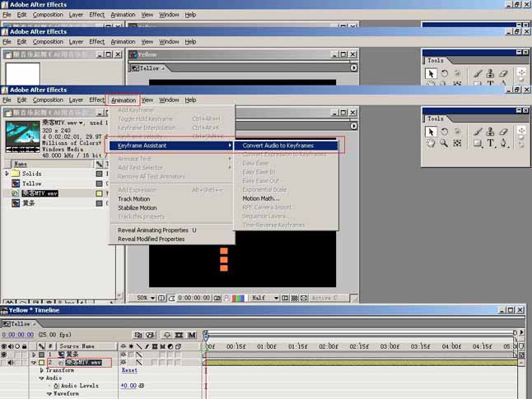Select the Pen tool in front Tools panel

coord(503,143)
